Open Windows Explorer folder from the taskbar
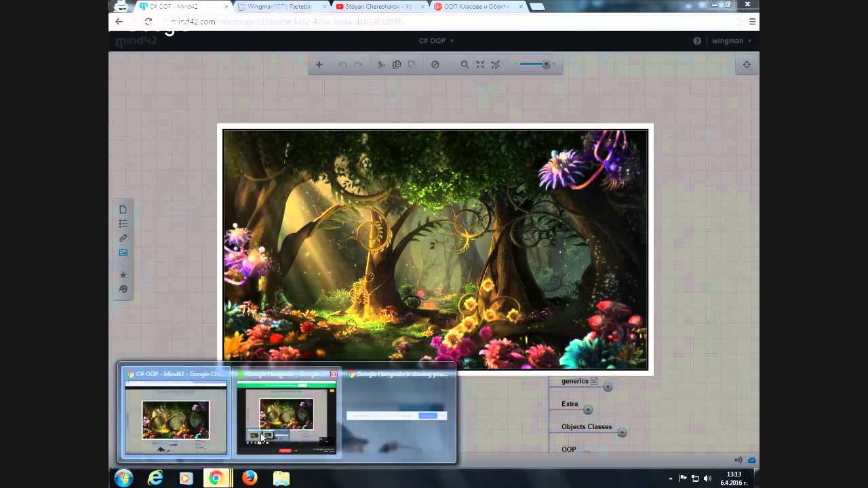Screen dimensions: 868x488 click(x=281, y=478)
